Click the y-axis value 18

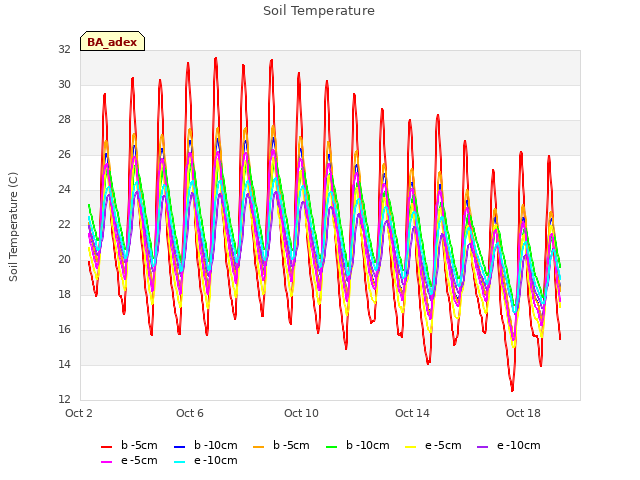tap(64, 294)
